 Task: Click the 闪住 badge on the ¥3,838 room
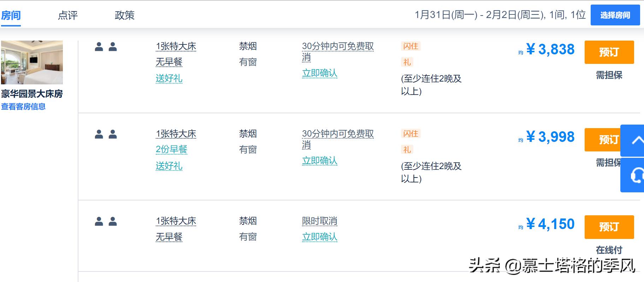tap(409, 46)
